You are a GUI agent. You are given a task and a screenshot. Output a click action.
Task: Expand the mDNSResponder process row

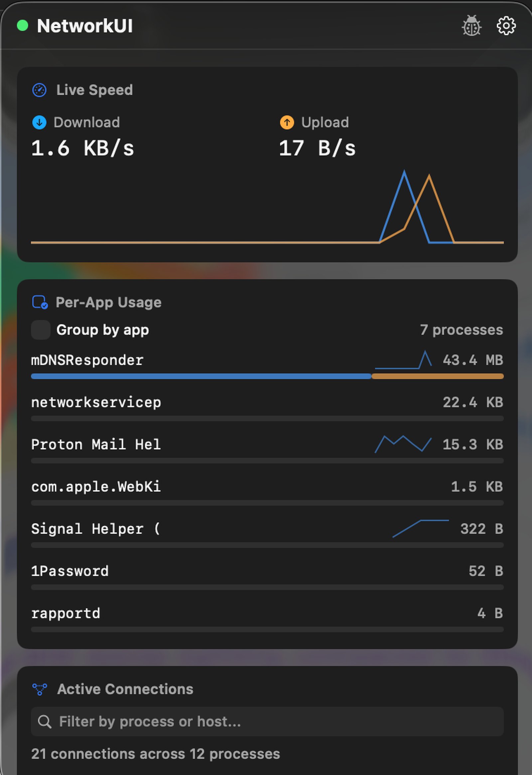[87, 360]
